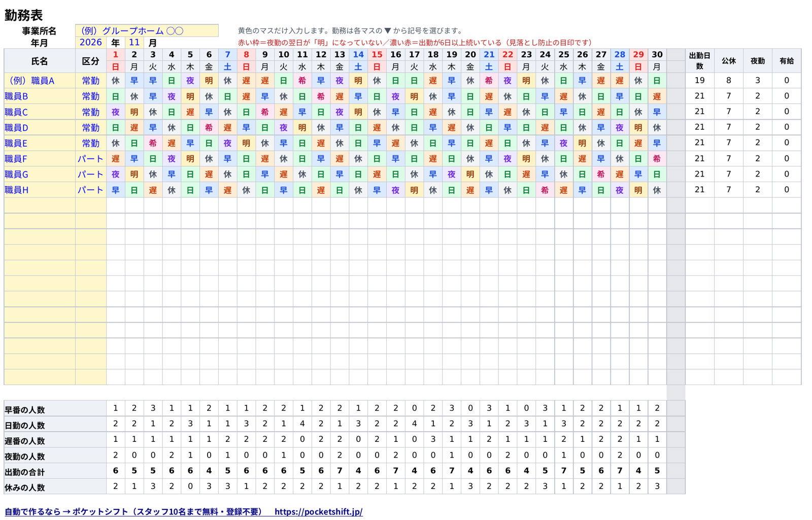Screen dimensions: 812x520
Task: Click the 出勤日数 column header
Action: click(x=699, y=61)
